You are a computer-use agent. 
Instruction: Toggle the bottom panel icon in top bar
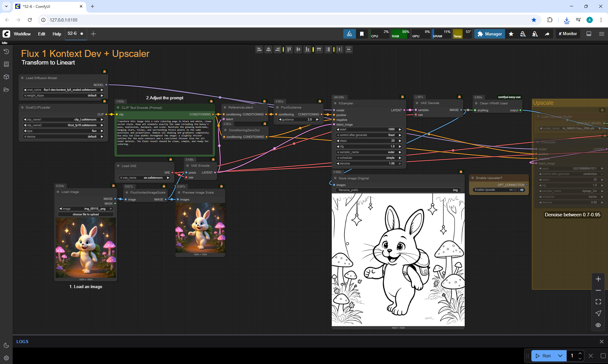(589, 34)
